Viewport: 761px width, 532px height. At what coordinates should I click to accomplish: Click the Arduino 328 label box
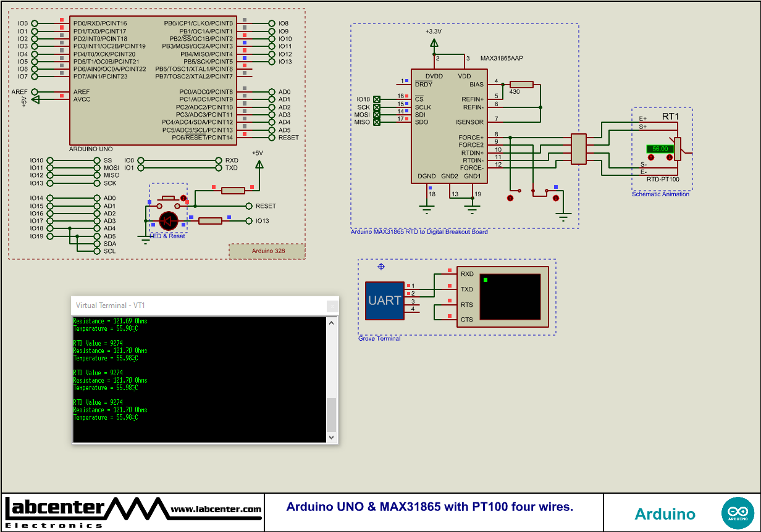[x=267, y=251]
